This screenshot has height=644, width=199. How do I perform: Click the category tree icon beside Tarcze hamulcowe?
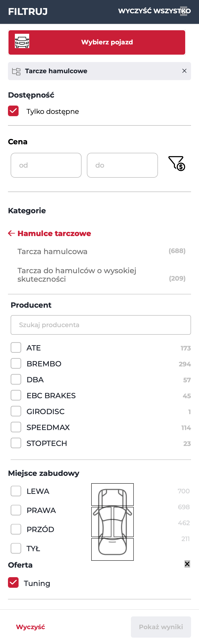pyautogui.click(x=16, y=71)
